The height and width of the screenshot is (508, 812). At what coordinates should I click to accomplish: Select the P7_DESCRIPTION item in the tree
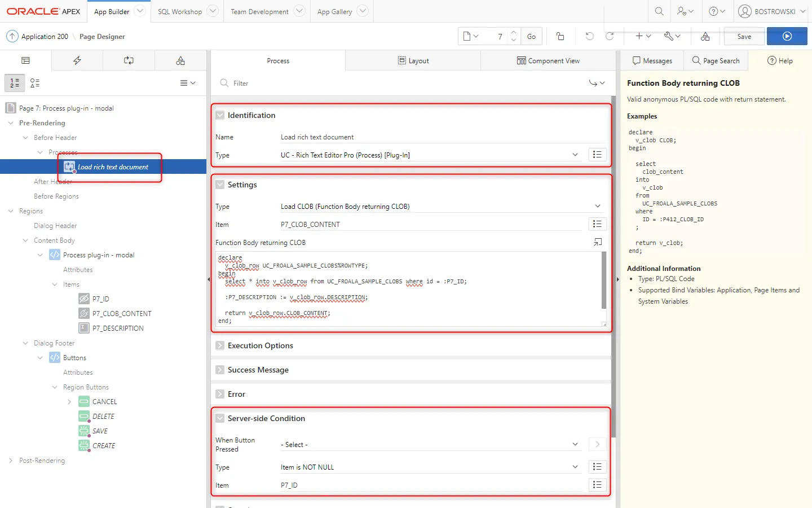point(118,328)
